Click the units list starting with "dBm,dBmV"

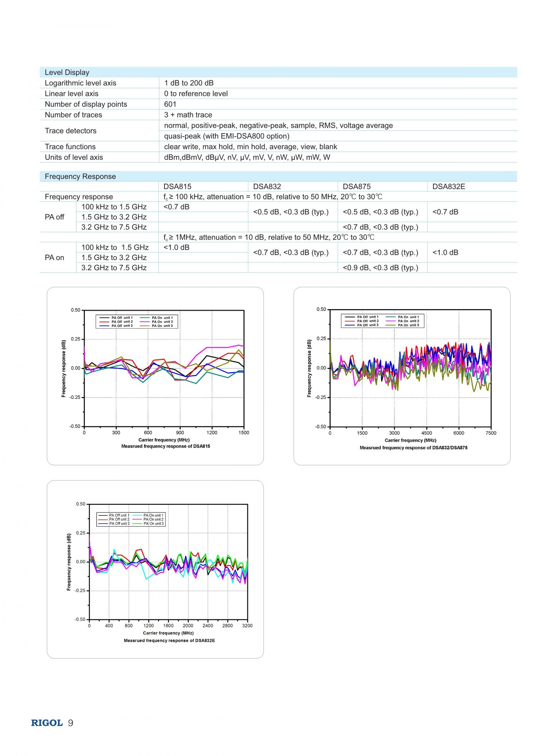(247, 158)
